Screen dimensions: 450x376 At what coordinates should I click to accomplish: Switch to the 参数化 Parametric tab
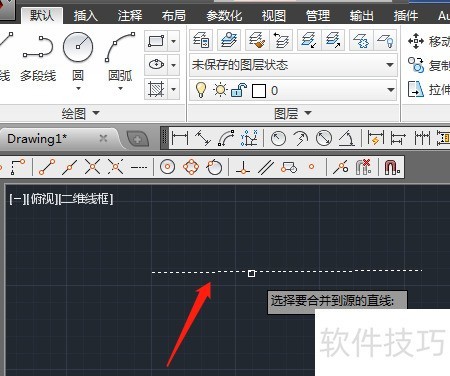pos(224,15)
